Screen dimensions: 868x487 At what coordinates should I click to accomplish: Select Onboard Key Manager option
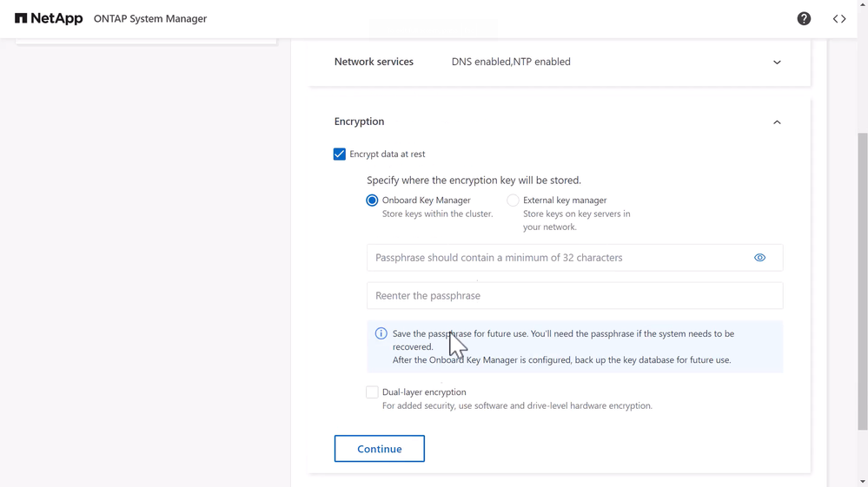pos(372,201)
